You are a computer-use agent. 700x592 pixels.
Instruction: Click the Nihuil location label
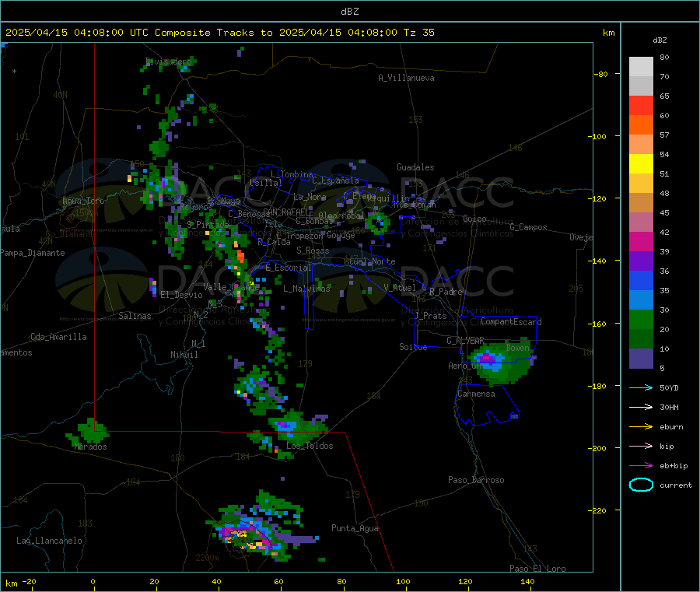(184, 355)
